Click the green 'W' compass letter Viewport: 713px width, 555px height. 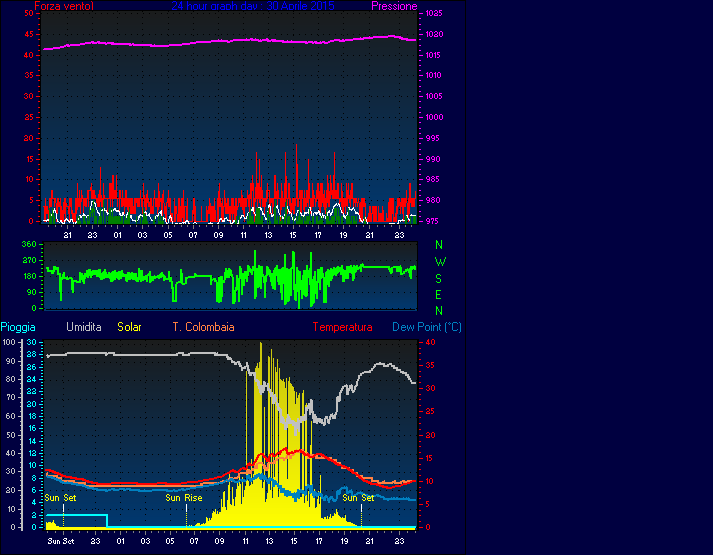tap(440, 262)
